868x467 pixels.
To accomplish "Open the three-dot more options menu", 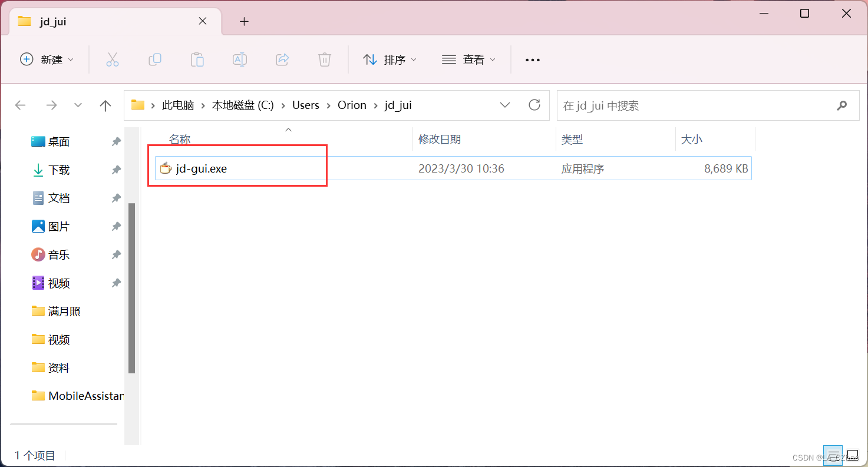I will point(533,60).
